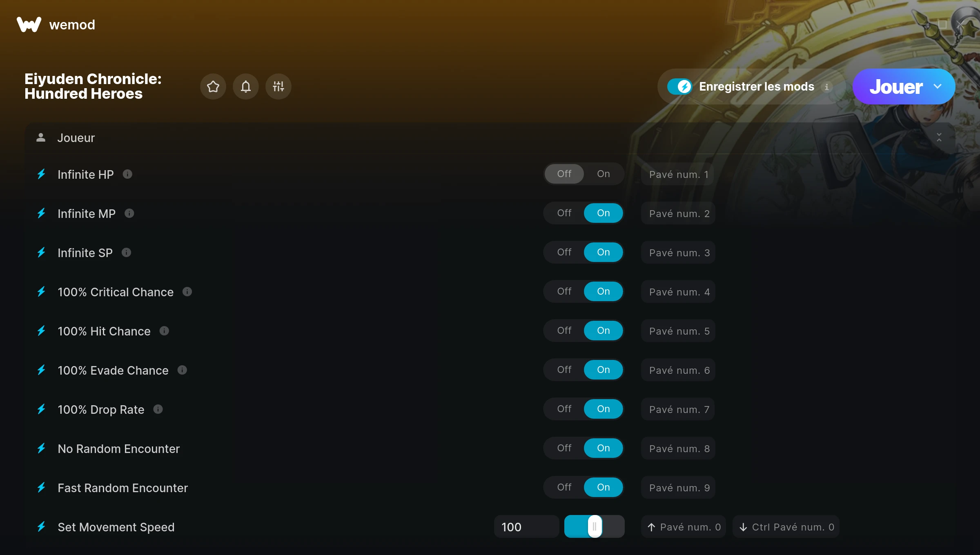The height and width of the screenshot is (555, 980).
Task: Turn Off Infinite MP
Action: pyautogui.click(x=564, y=213)
